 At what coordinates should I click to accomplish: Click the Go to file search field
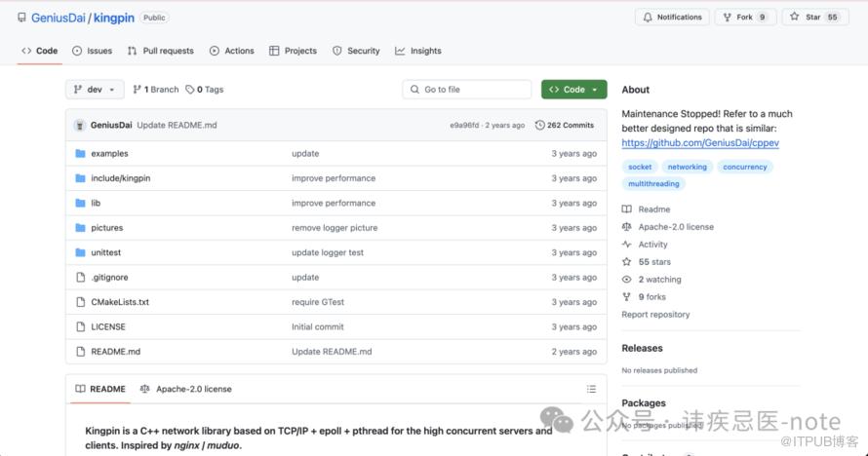pyautogui.click(x=466, y=90)
